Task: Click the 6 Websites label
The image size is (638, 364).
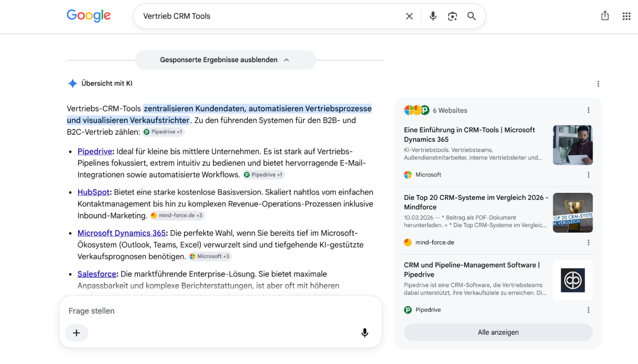Action: click(x=450, y=111)
